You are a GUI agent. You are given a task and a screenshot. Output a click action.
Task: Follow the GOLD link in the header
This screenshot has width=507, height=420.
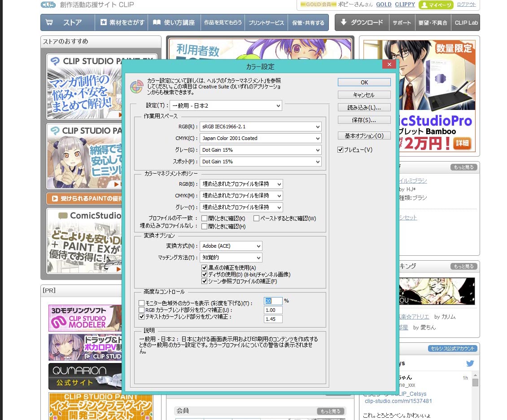[x=384, y=4]
